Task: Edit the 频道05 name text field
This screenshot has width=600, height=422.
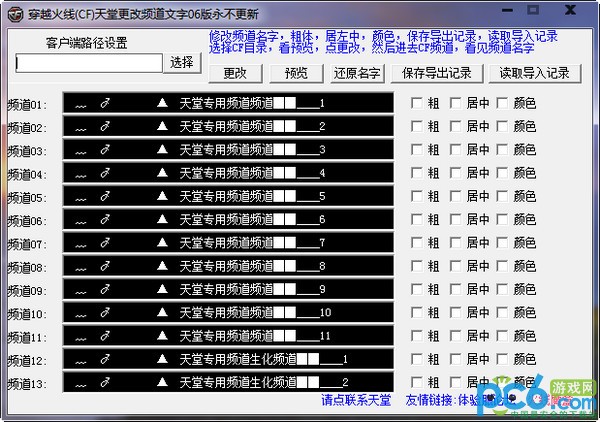Action: [228, 196]
